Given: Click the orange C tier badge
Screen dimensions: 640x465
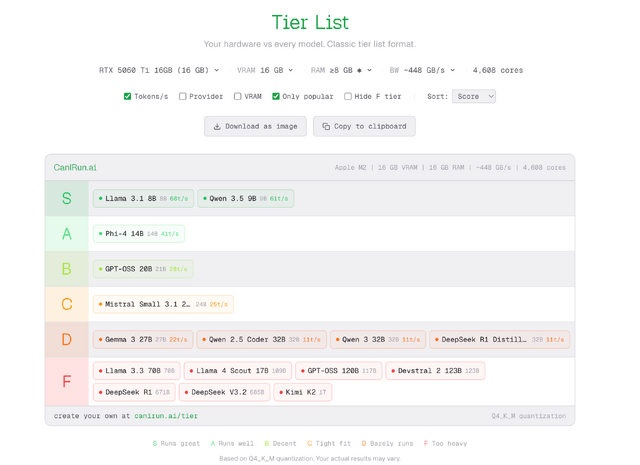Looking at the screenshot, I should click(x=66, y=304).
